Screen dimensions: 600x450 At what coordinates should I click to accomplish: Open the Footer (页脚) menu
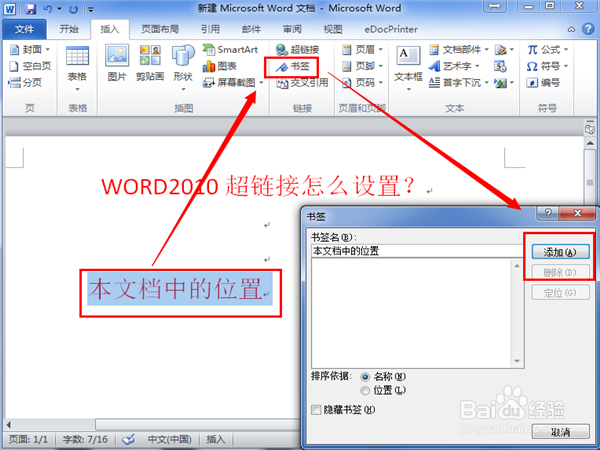tap(362, 66)
